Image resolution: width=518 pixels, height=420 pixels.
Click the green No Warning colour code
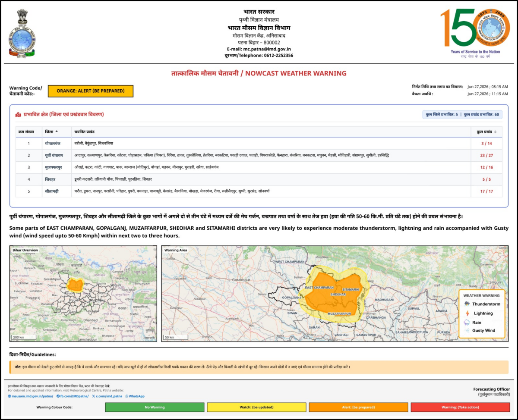coord(155,407)
